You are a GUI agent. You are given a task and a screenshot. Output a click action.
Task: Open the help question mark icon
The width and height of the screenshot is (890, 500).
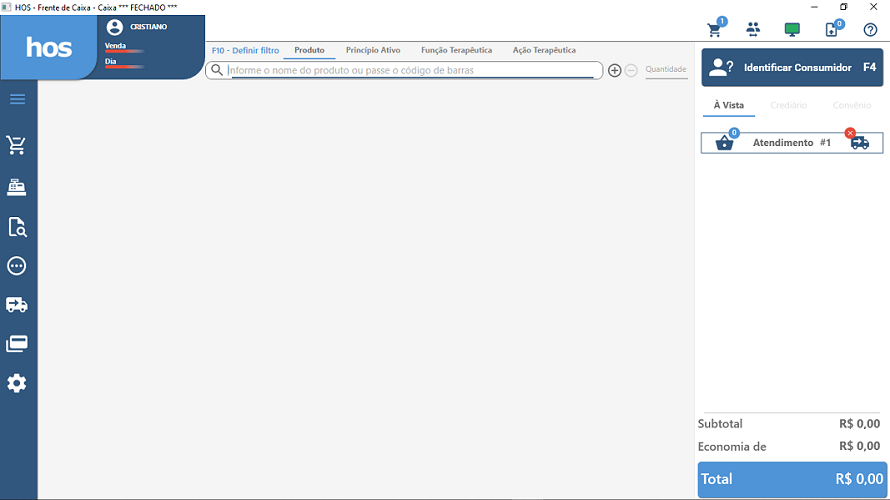(870, 29)
